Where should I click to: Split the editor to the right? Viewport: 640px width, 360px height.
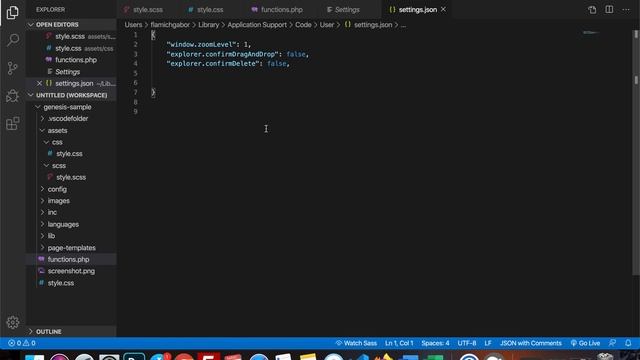pos(609,9)
